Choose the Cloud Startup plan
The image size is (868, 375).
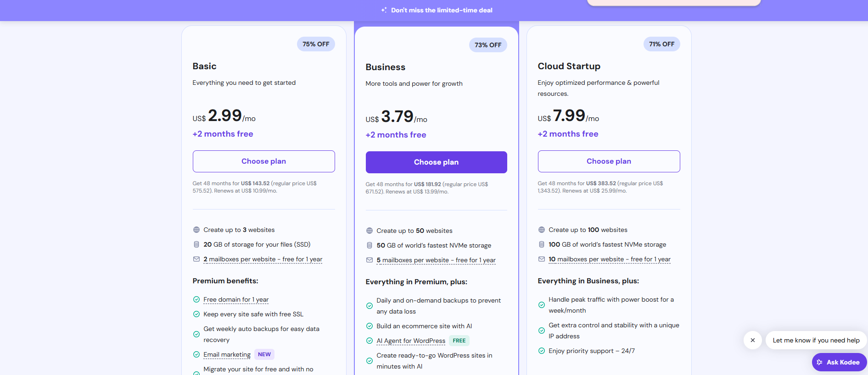point(609,161)
